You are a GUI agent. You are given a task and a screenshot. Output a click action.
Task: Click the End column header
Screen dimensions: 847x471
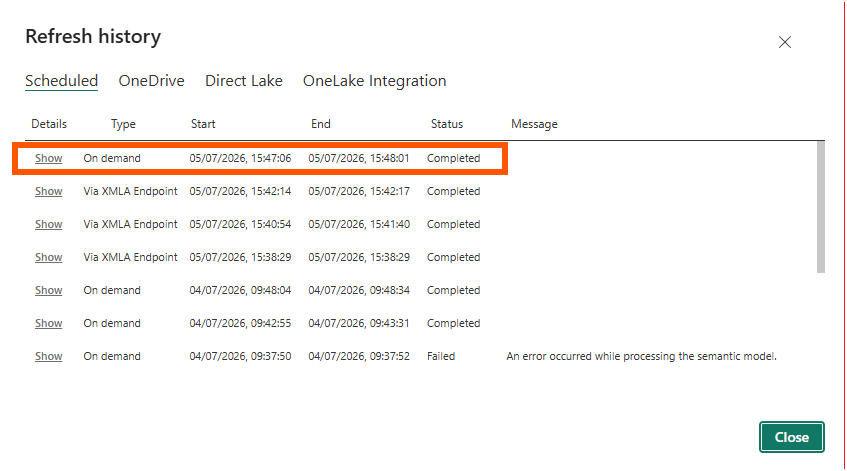click(321, 124)
